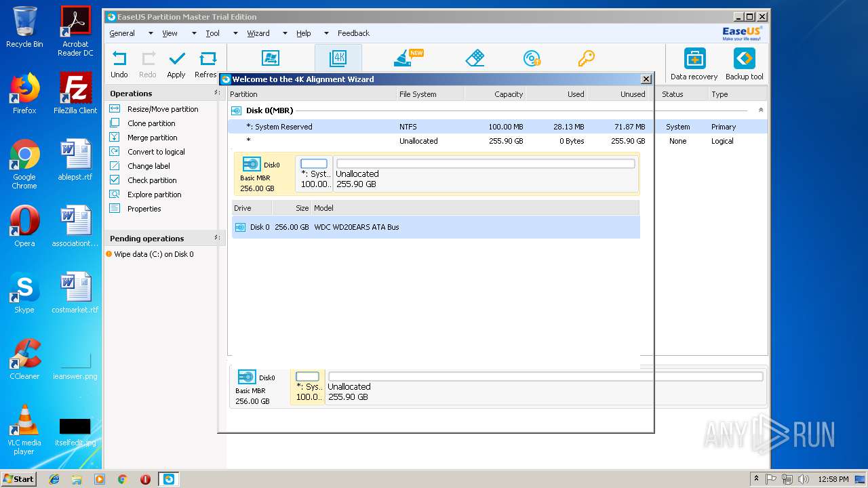Click the Check partition icon

tap(115, 180)
